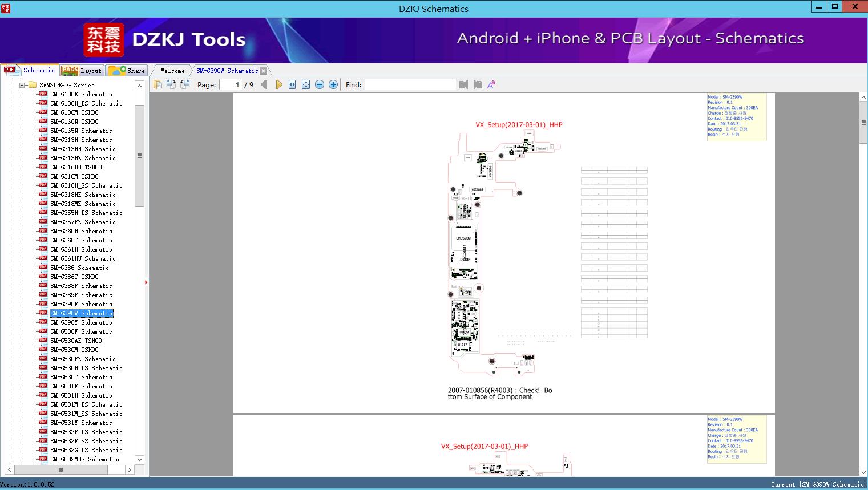Click tree panel scroll left arrow
868x490 pixels.
tap(9, 470)
